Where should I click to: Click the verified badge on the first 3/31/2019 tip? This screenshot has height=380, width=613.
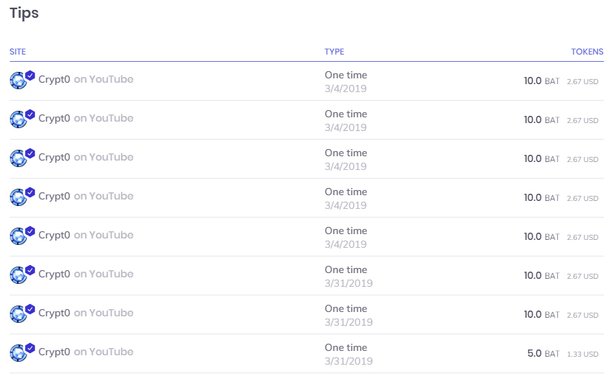point(30,270)
